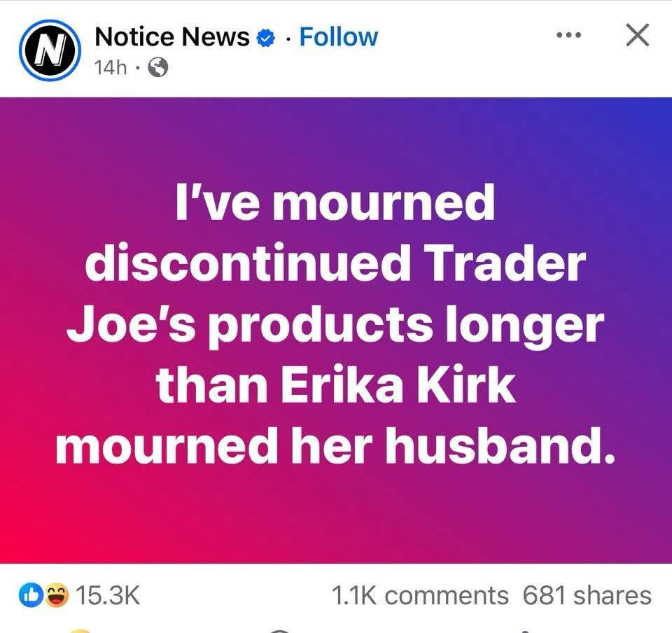
Task: Open the 1.1K comments
Action: 419,596
